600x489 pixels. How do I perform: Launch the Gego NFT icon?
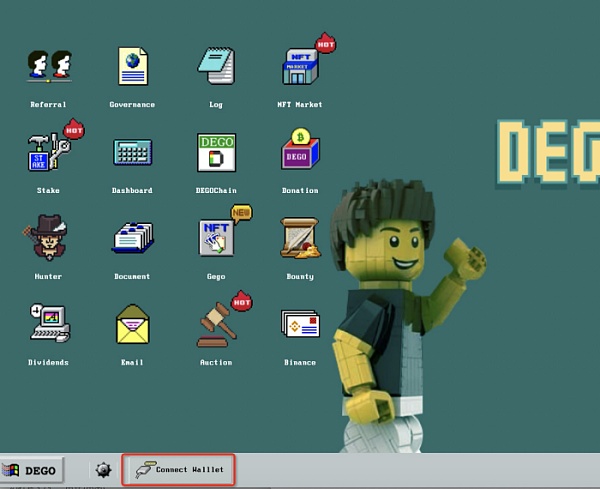(x=216, y=238)
